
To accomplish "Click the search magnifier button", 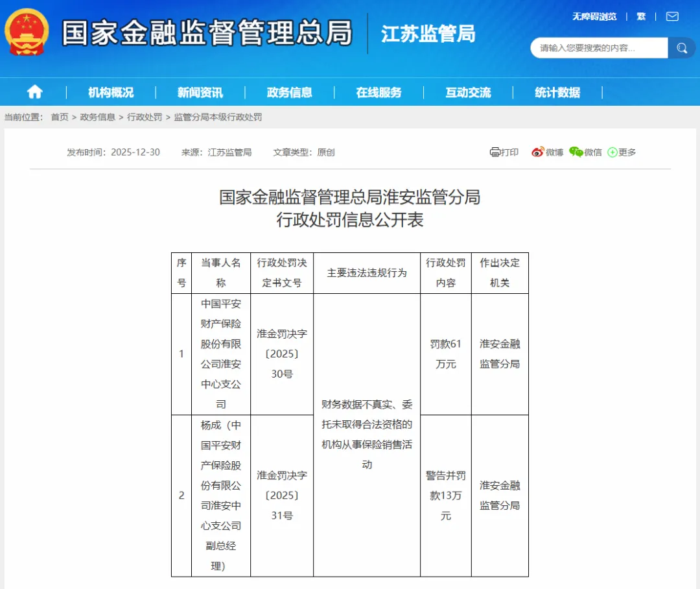I will pyautogui.click(x=681, y=48).
